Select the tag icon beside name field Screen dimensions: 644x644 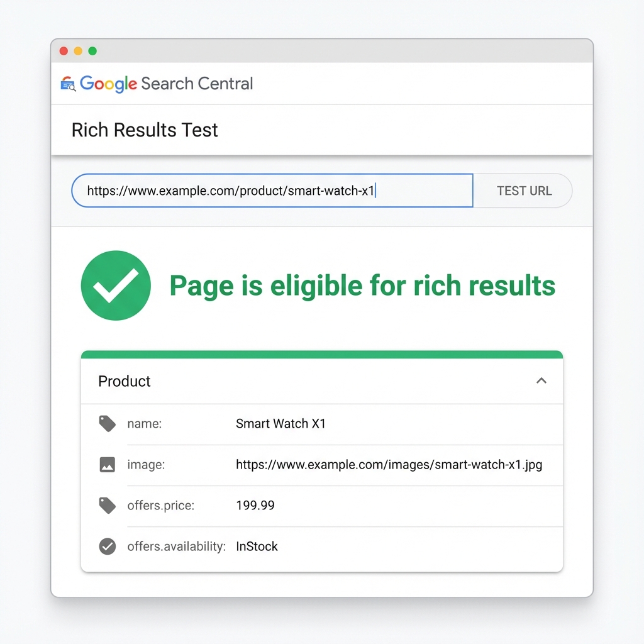point(107,423)
